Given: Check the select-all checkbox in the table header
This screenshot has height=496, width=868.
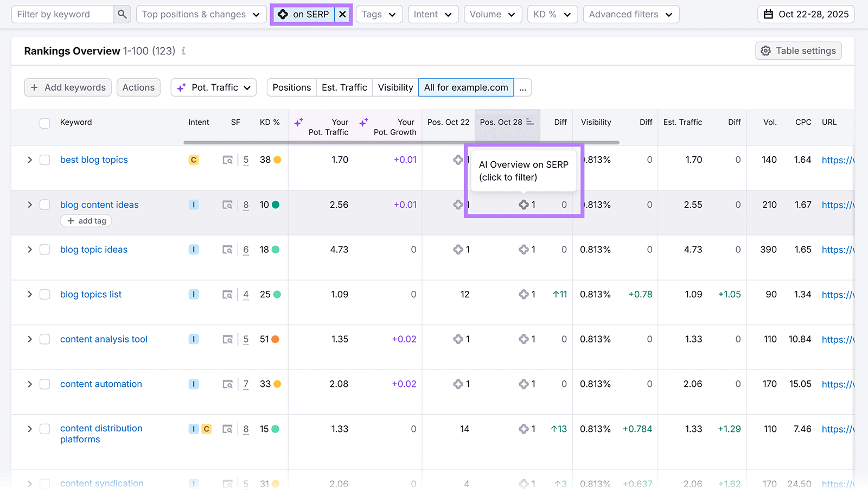Looking at the screenshot, I should click(x=44, y=123).
